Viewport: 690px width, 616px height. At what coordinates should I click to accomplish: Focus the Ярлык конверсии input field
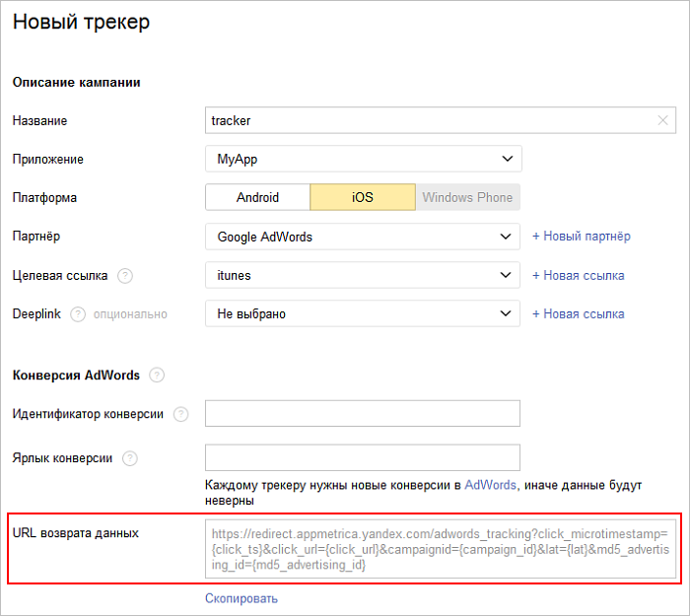363,457
